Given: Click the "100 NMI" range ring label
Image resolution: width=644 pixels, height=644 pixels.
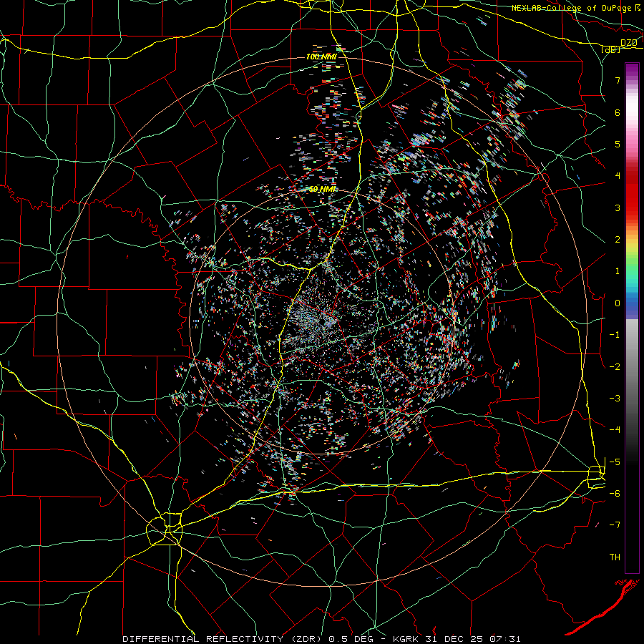Looking at the screenshot, I should [x=321, y=57].
